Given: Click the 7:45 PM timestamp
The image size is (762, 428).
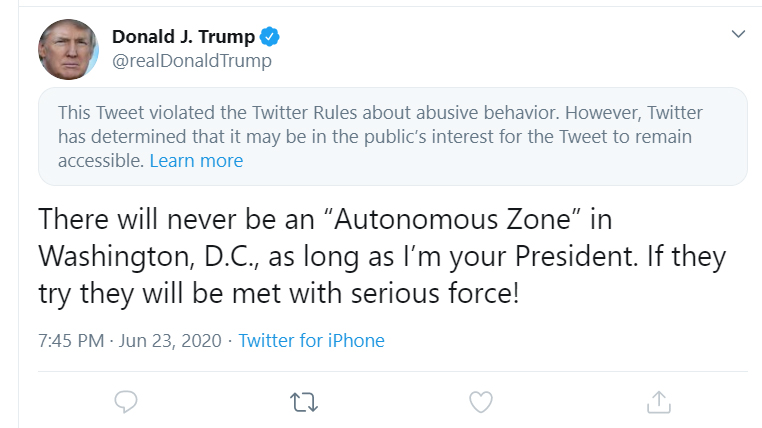Looking at the screenshot, I should click(70, 340).
